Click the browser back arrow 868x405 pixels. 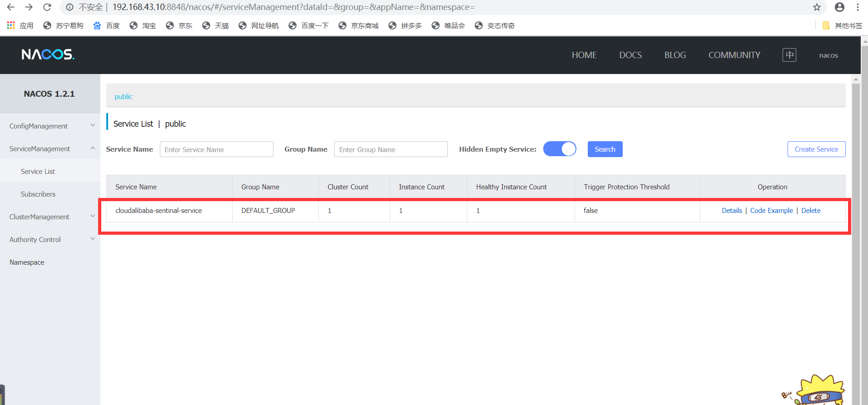pyautogui.click(x=10, y=7)
